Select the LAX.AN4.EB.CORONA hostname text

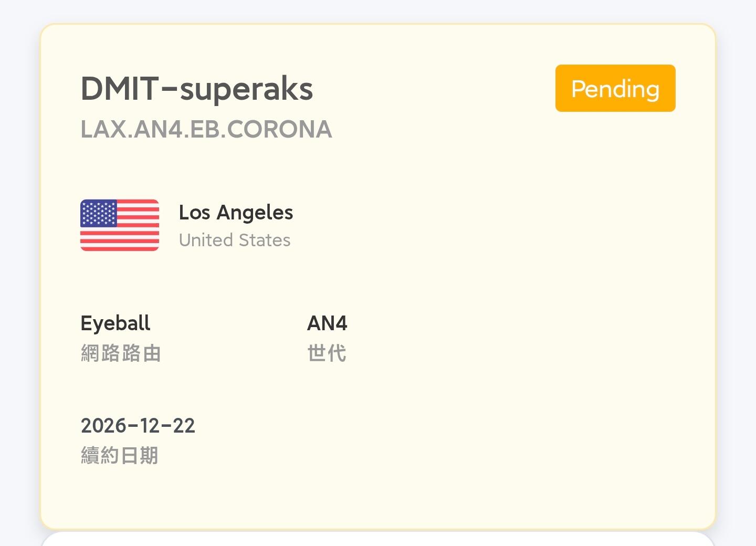(x=206, y=129)
